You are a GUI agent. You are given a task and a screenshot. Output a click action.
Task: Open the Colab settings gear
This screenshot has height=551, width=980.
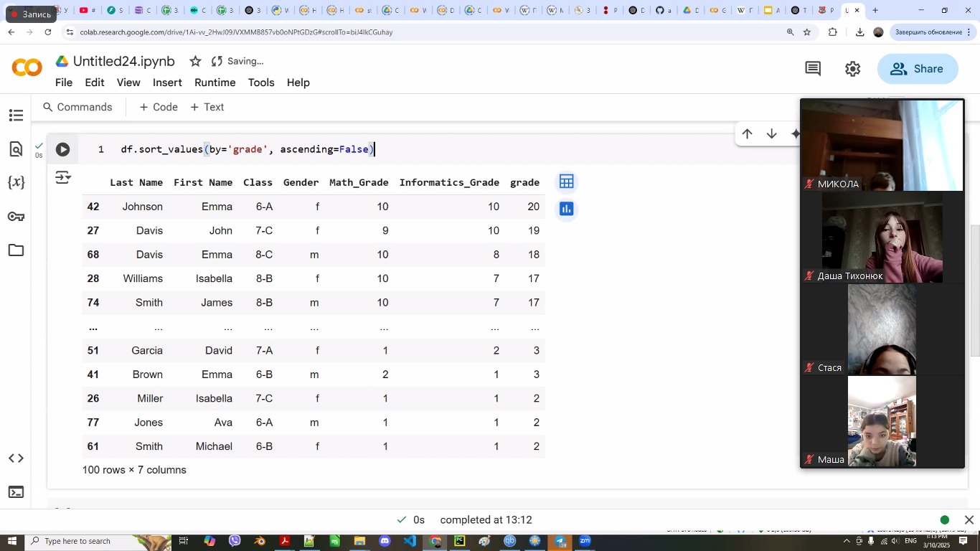click(852, 69)
